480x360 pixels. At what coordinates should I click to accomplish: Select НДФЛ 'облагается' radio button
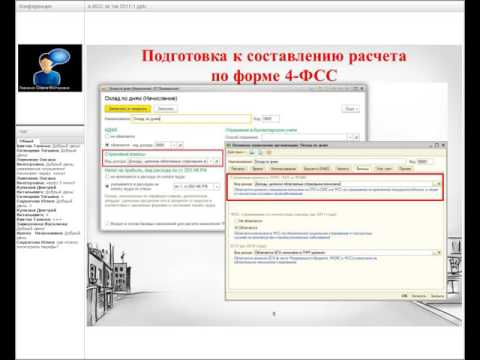[x=107, y=145]
